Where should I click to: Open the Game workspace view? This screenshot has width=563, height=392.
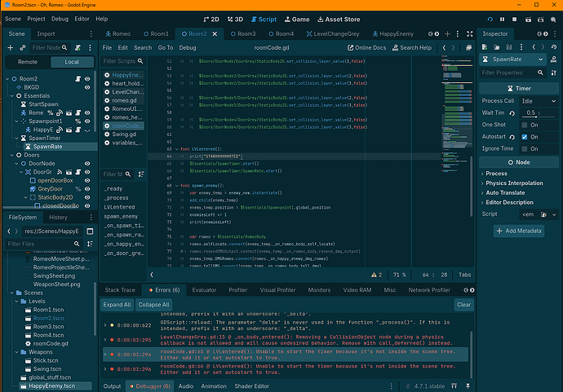(297, 20)
